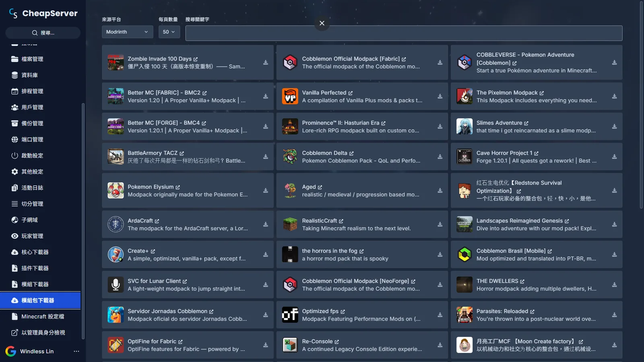Download the ArdaCraft modpack

pyautogui.click(x=266, y=224)
